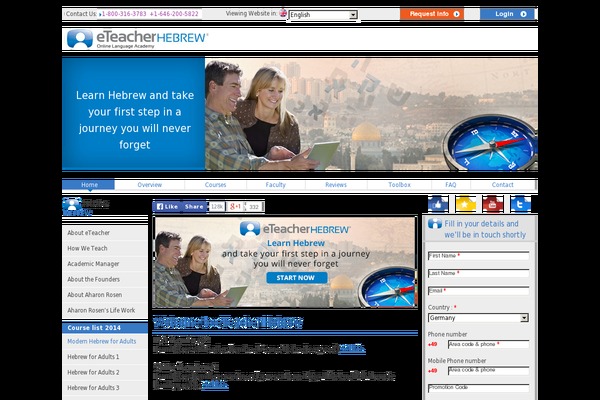Click the Facebook Like button
Image resolution: width=600 pixels, height=400 pixels.
pyautogui.click(x=168, y=207)
